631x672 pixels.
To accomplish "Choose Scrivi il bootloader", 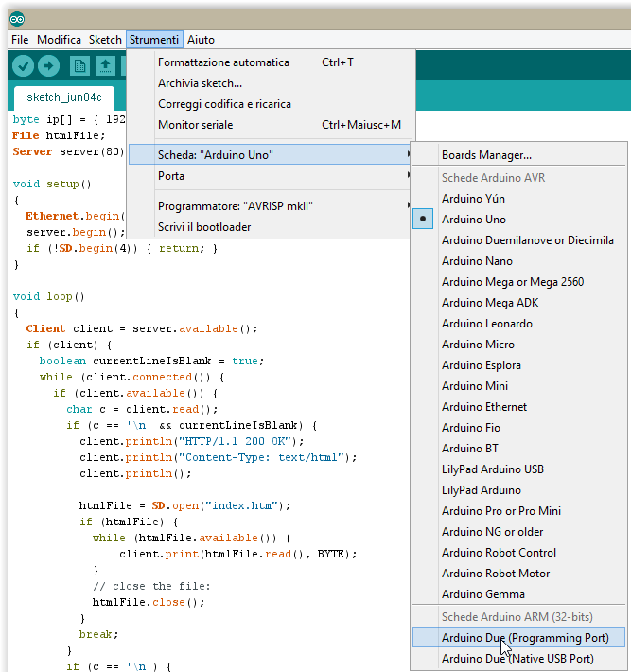I will [x=271, y=227].
